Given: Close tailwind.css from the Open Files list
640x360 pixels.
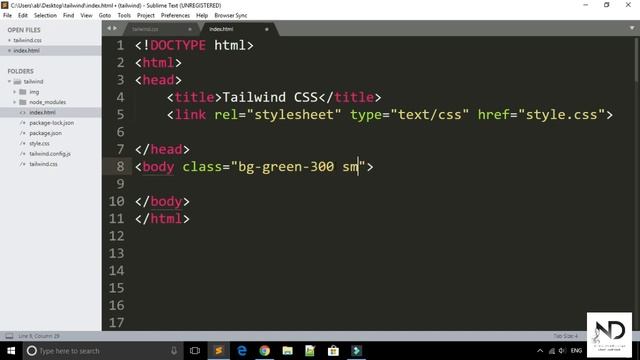Looking at the screenshot, I should click(9, 40).
